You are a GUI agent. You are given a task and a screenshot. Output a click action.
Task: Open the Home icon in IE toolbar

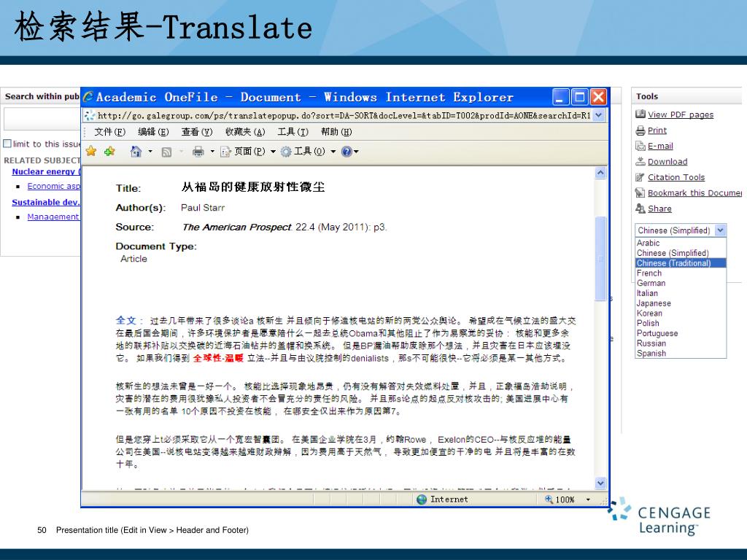coord(136,152)
